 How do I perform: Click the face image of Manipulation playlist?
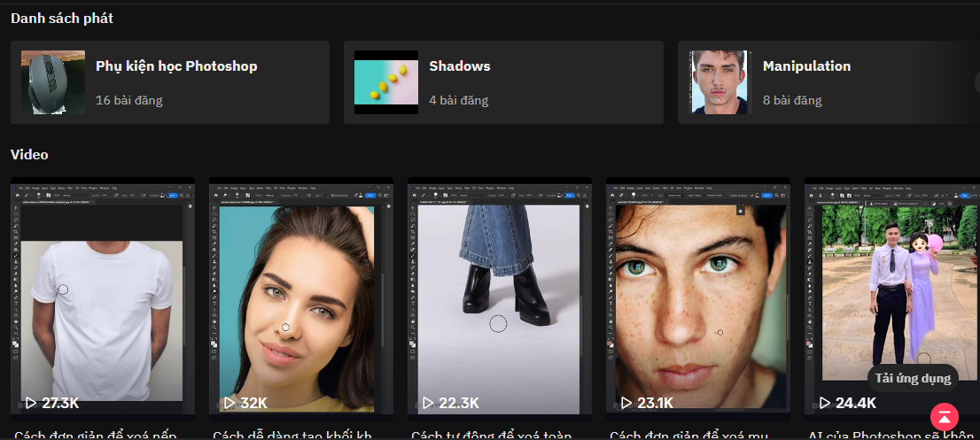[719, 82]
